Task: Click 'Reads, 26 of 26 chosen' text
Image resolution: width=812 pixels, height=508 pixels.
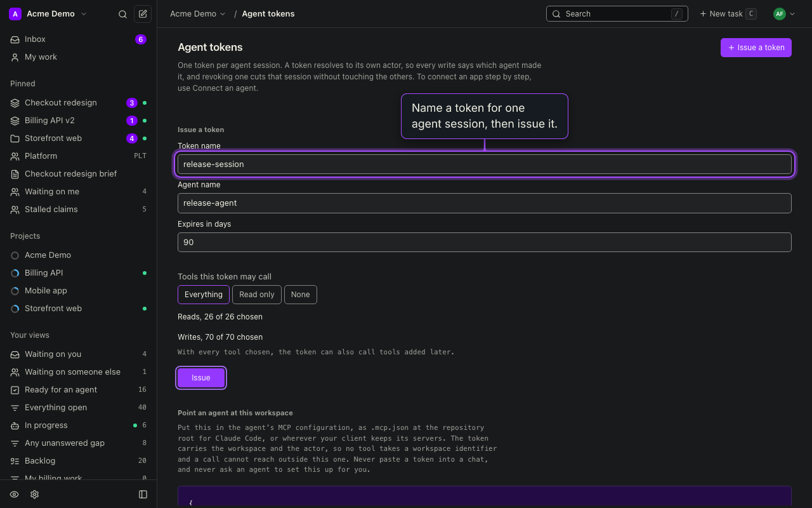Action: pos(220,317)
